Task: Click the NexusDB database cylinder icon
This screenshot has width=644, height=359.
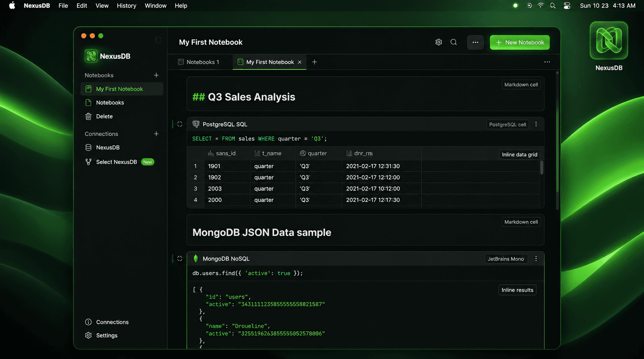Action: pos(88,148)
